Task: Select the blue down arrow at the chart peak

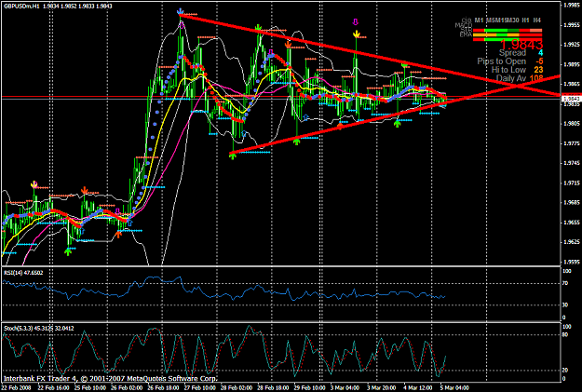Action: click(180, 11)
